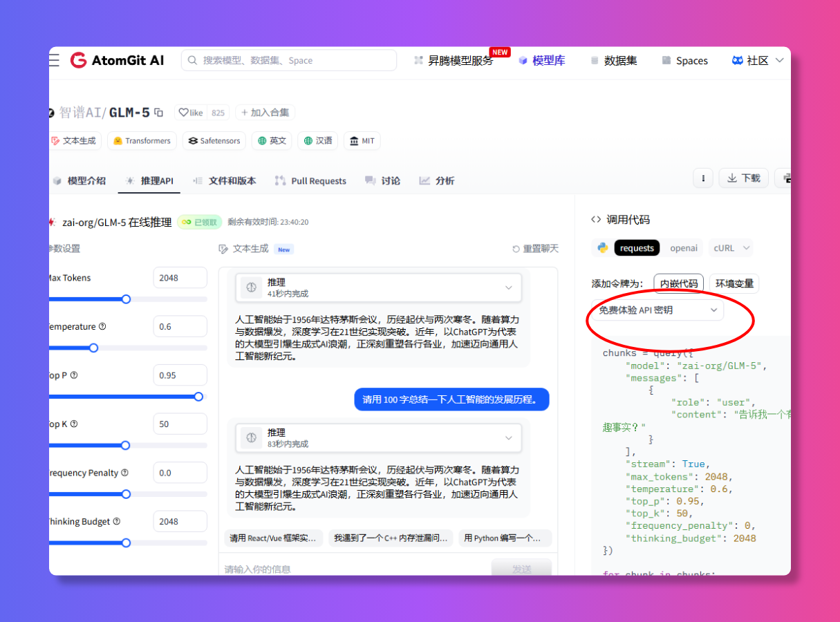
Task: Click the 下载 download button
Action: point(743,178)
